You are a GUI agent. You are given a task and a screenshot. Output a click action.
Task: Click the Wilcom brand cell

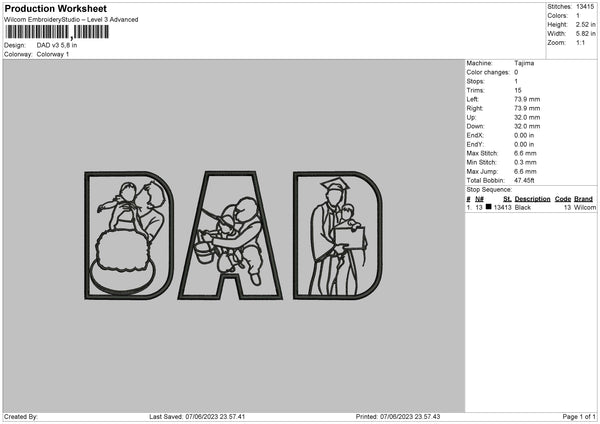click(585, 207)
